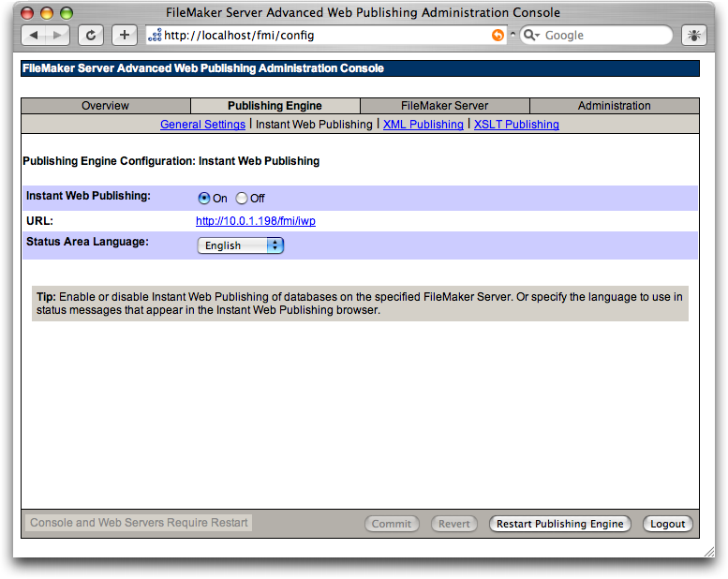Go to XSLT Publishing settings
Screen dimensions: 728x579
(x=516, y=125)
